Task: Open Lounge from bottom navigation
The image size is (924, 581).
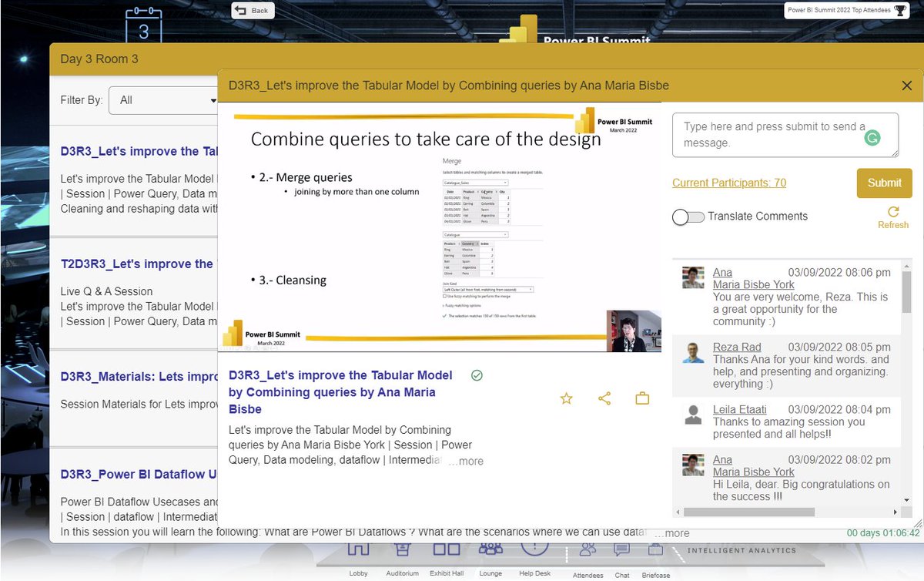Action: pyautogui.click(x=490, y=559)
